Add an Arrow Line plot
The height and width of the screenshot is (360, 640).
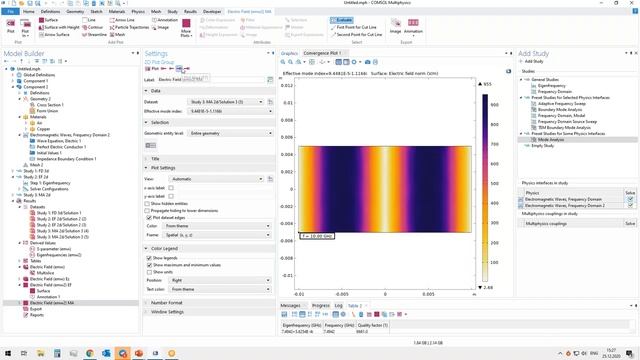point(122,20)
